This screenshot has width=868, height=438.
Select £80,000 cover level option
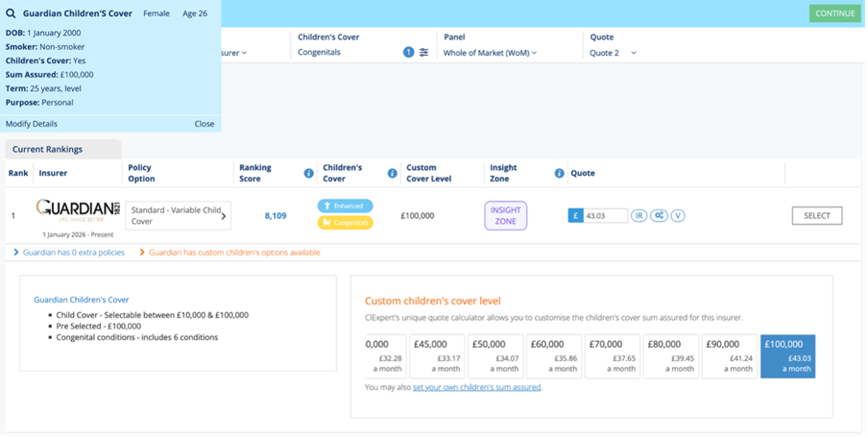pos(671,356)
